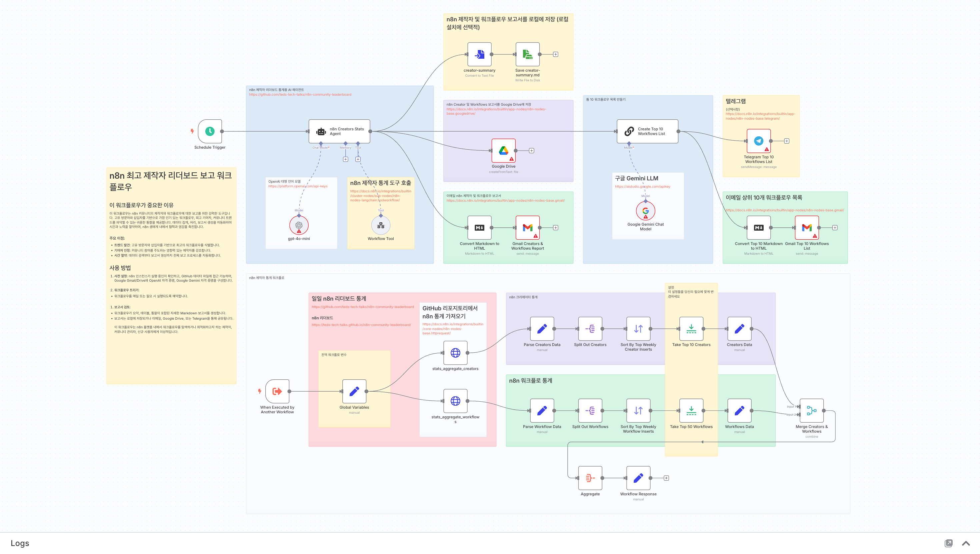
Task: Select the Aggregate node
Action: pyautogui.click(x=590, y=478)
